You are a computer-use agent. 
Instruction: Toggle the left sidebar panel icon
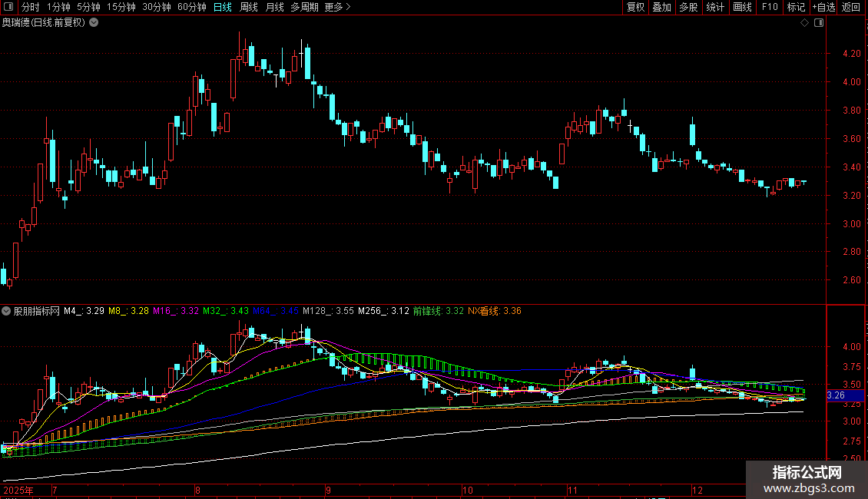tap(8, 7)
